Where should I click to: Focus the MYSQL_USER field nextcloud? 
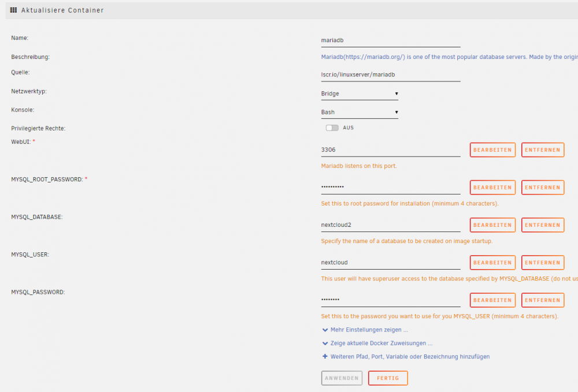(390, 263)
